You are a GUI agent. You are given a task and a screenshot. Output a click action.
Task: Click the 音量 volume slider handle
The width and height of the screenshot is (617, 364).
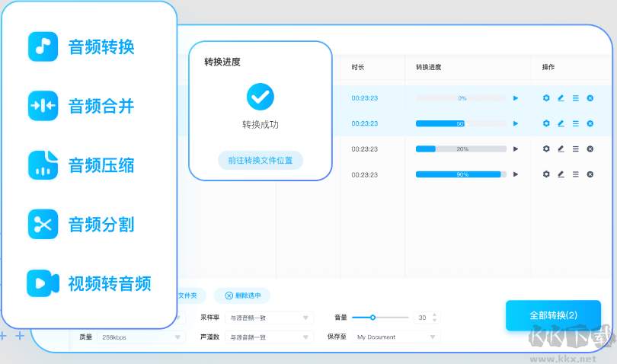click(x=372, y=317)
